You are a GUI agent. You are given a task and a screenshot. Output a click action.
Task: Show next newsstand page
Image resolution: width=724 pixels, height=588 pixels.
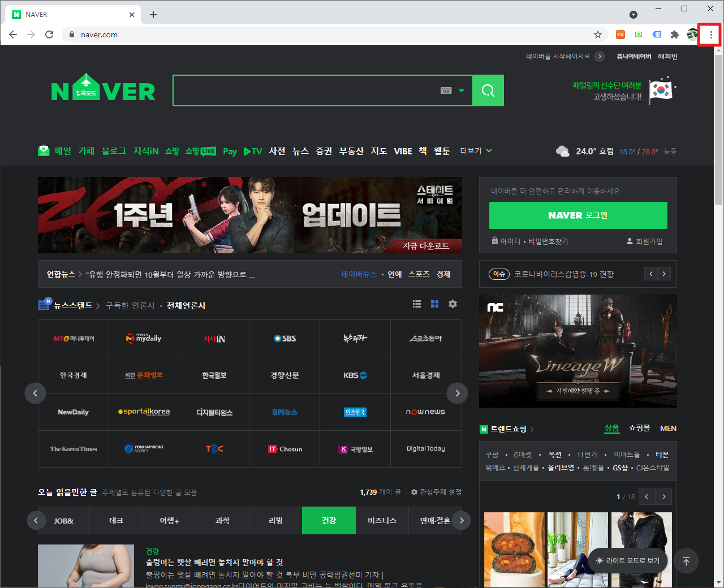point(458,393)
